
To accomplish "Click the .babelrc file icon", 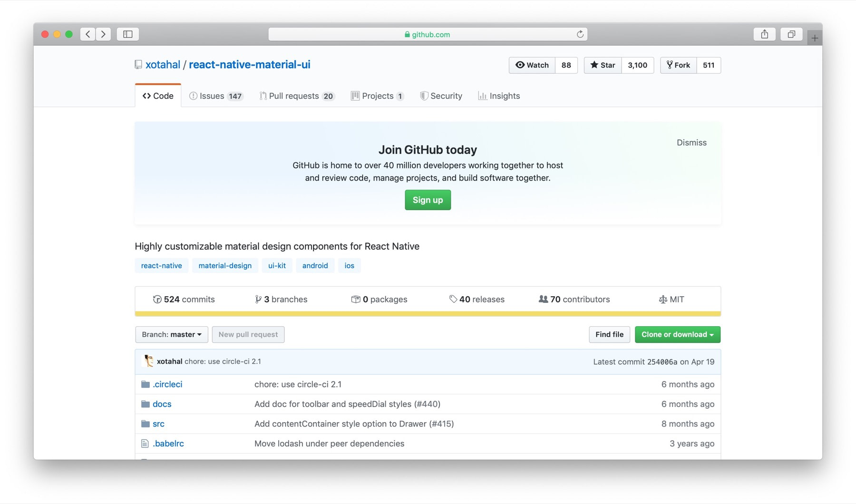I will (145, 444).
